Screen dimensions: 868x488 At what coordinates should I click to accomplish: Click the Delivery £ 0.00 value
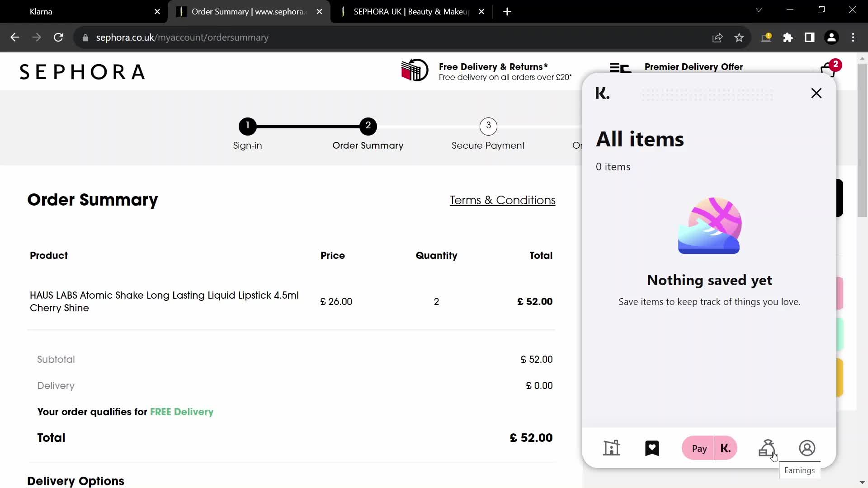point(539,386)
